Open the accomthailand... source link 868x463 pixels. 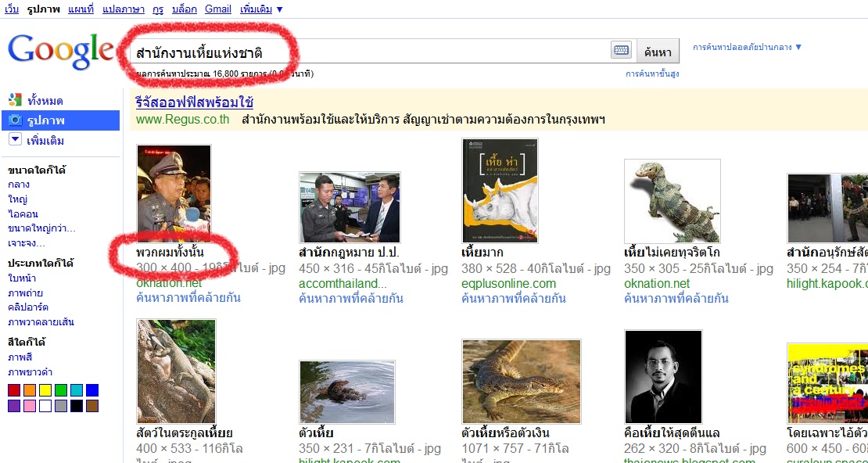click(343, 284)
